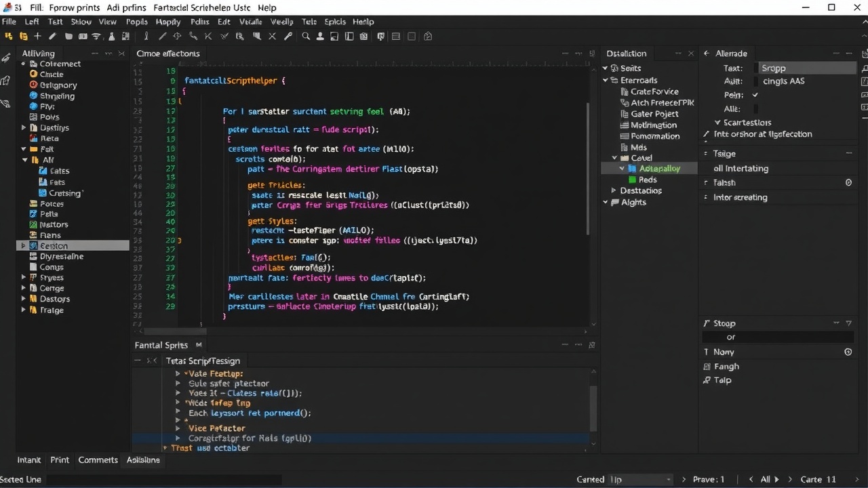Click the three horizontal lines toolbar icon
This screenshot has height=488, width=868.
[396, 37]
